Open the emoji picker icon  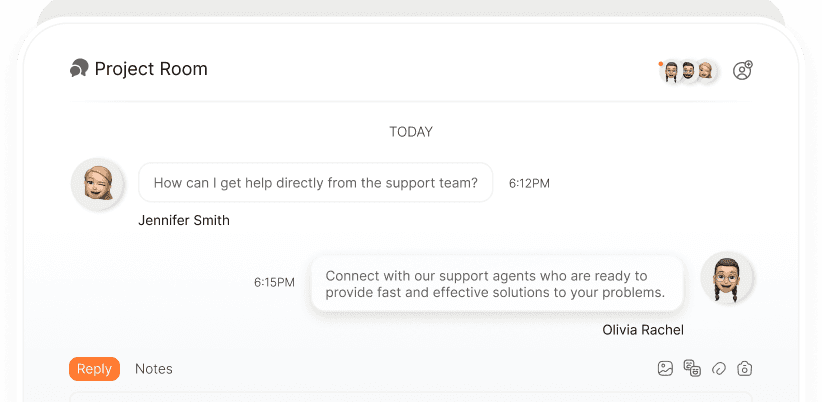pyautogui.click(x=692, y=368)
